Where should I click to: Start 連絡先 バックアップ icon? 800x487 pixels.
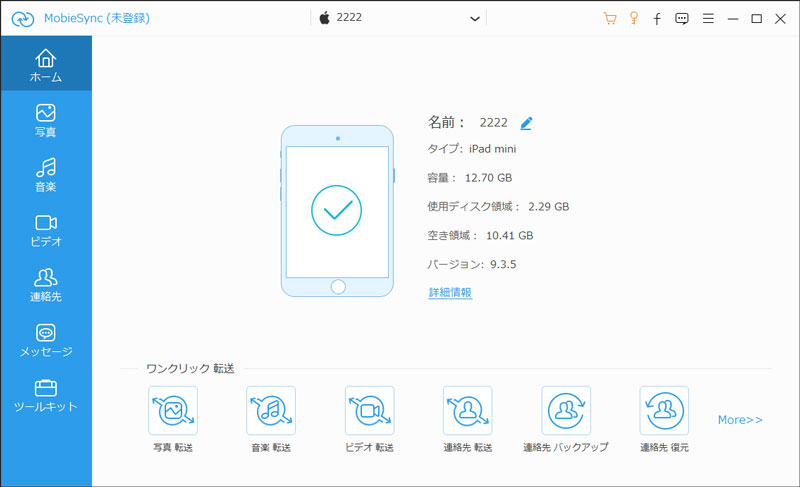pyautogui.click(x=566, y=411)
